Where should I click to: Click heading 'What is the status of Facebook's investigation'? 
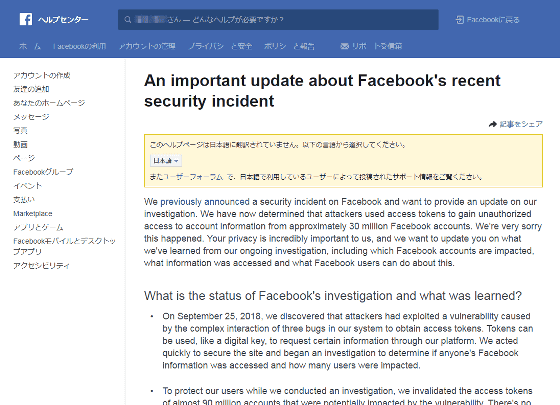(x=332, y=296)
